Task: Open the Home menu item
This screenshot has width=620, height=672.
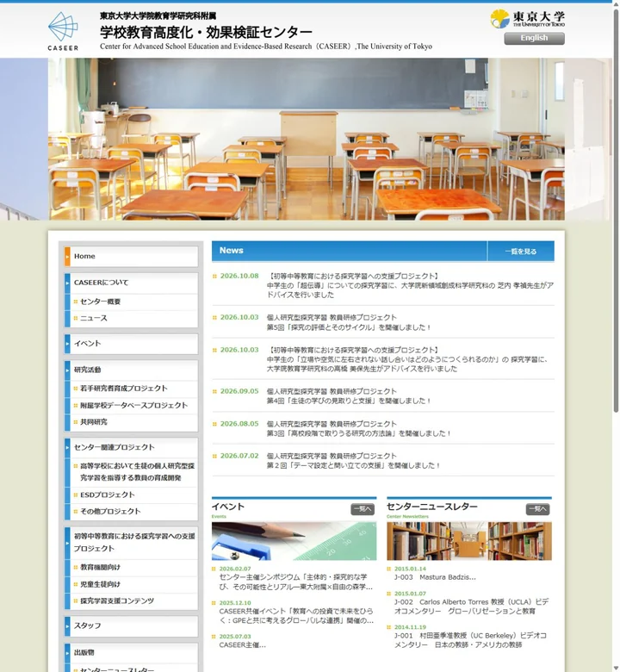Action: pyautogui.click(x=131, y=256)
